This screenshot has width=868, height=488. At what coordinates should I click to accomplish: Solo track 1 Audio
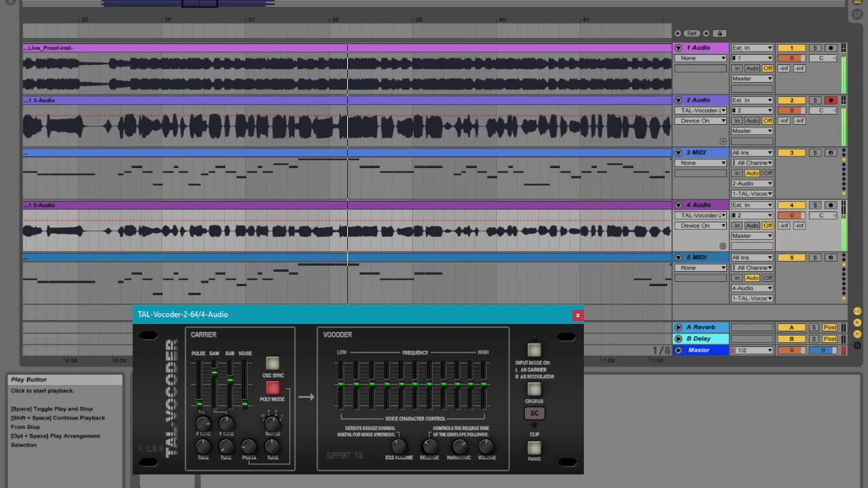[814, 48]
